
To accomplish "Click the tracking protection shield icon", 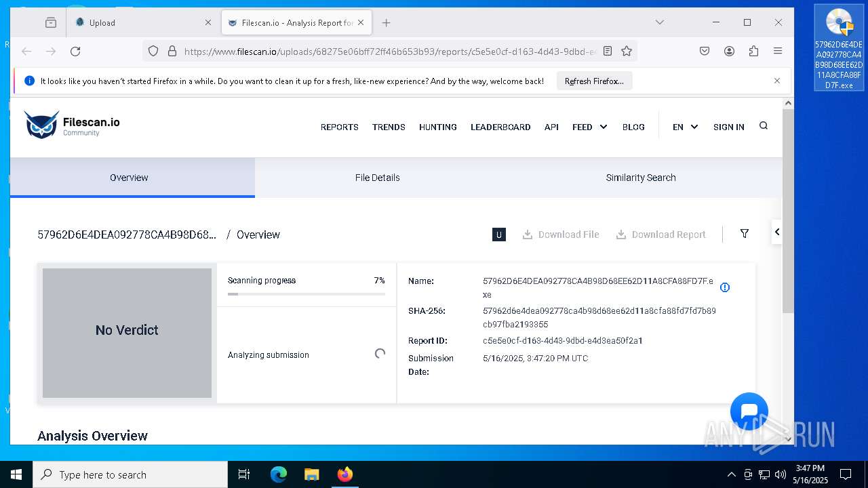I will tap(153, 51).
